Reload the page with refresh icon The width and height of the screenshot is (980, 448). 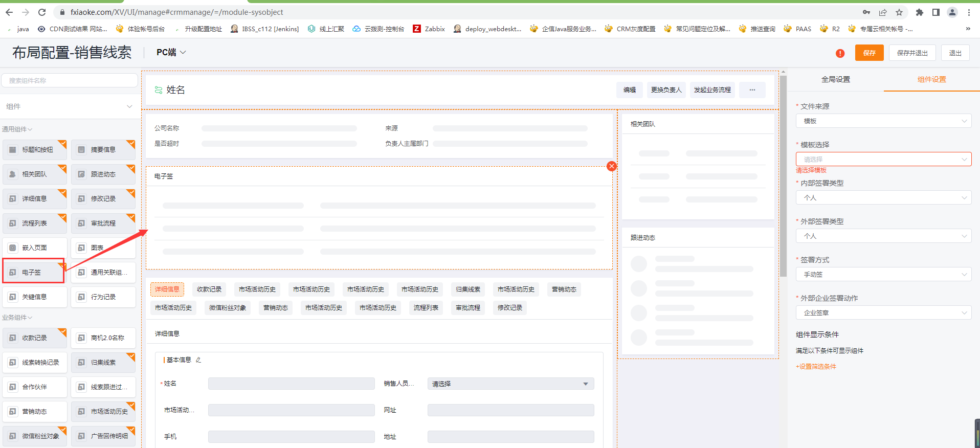coord(42,12)
